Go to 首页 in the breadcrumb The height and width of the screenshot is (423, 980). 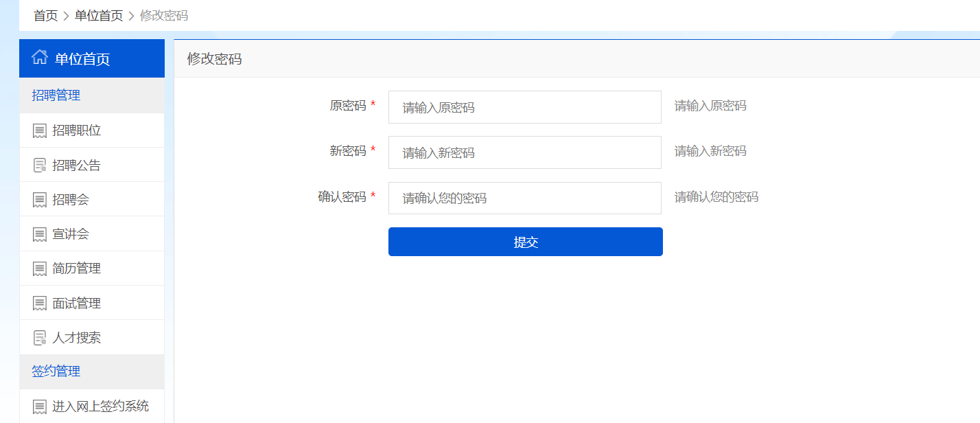pyautogui.click(x=46, y=16)
